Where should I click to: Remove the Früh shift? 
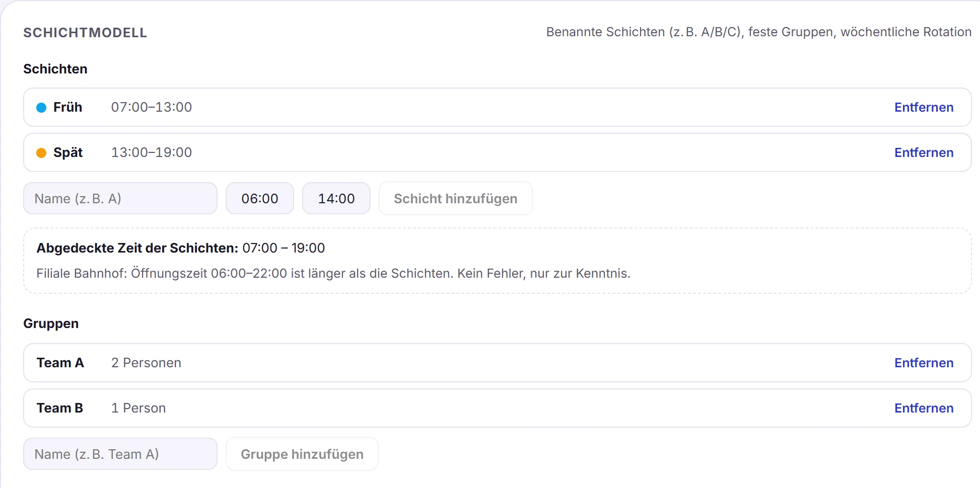924,107
